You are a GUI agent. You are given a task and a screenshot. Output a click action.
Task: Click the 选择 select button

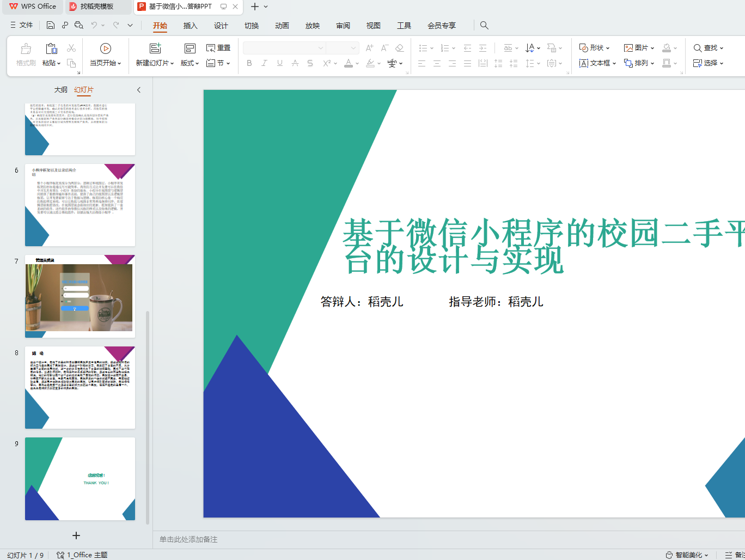coord(709,63)
